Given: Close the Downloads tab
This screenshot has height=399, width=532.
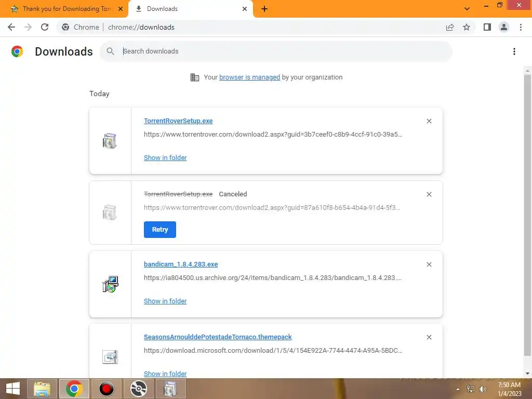Looking at the screenshot, I should pyautogui.click(x=245, y=9).
